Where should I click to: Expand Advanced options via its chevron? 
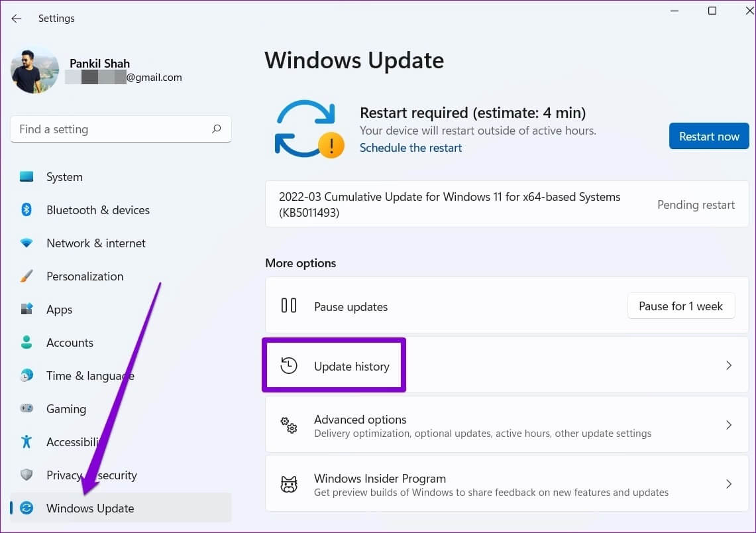coord(729,425)
